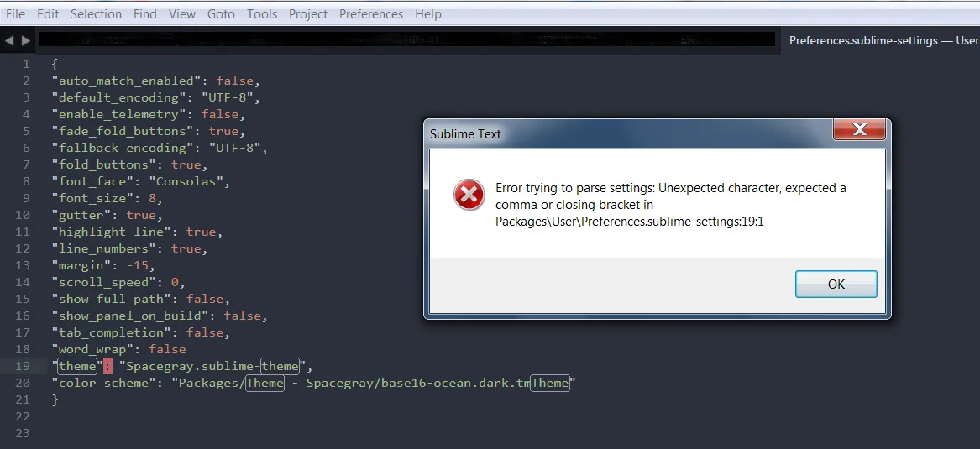Click the "auto_match_enabled" key
The width and height of the screenshot is (980, 449).
(126, 81)
